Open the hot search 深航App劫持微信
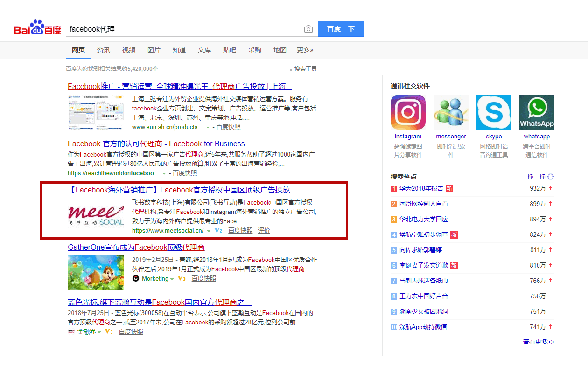This screenshot has width=588, height=378. tap(423, 327)
